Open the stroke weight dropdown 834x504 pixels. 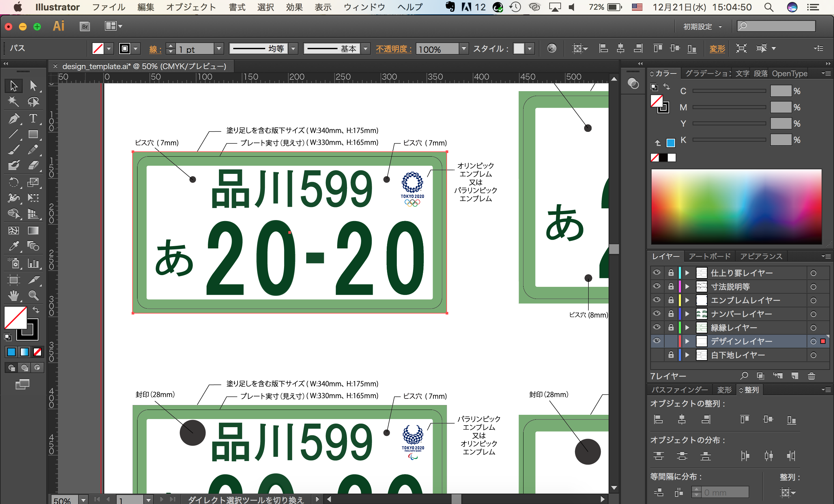pyautogui.click(x=219, y=49)
